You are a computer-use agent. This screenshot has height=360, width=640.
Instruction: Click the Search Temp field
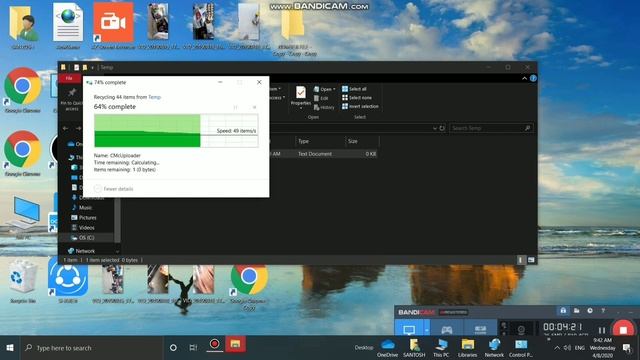(491, 128)
